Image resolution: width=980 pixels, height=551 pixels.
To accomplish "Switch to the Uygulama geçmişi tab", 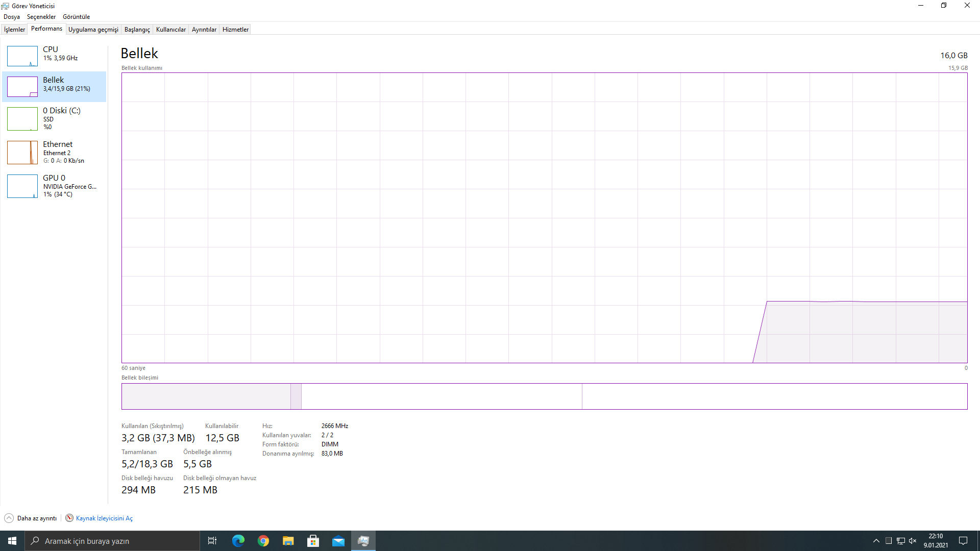I will pos(93,30).
